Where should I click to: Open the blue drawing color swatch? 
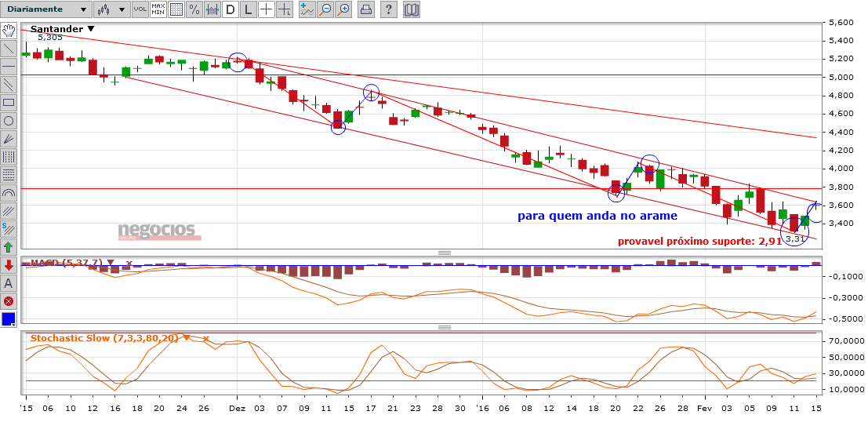click(x=9, y=320)
